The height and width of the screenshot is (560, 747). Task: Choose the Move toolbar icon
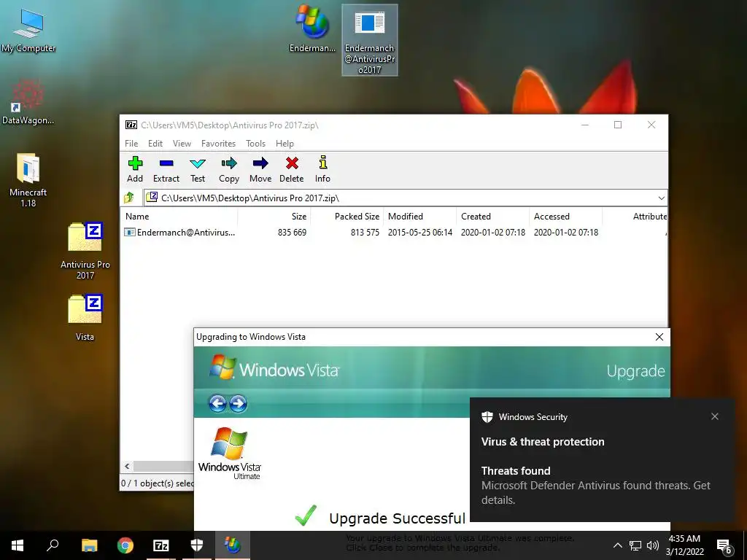tap(260, 169)
